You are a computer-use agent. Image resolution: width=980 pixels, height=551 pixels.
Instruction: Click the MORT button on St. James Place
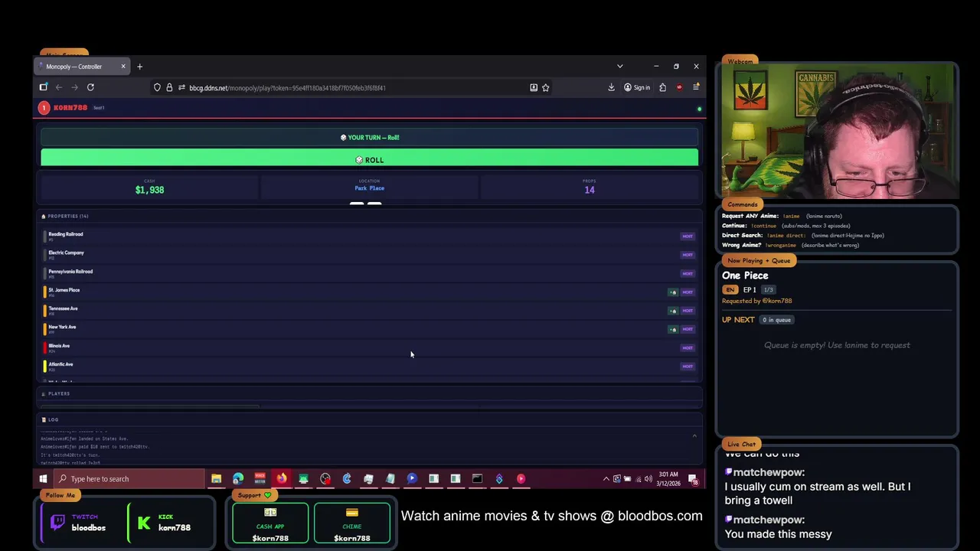click(x=688, y=292)
